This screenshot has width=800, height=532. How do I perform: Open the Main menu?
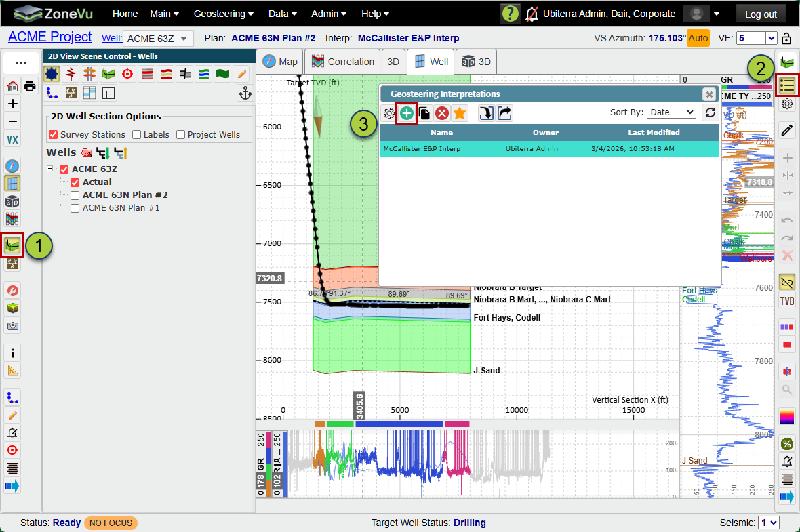164,14
